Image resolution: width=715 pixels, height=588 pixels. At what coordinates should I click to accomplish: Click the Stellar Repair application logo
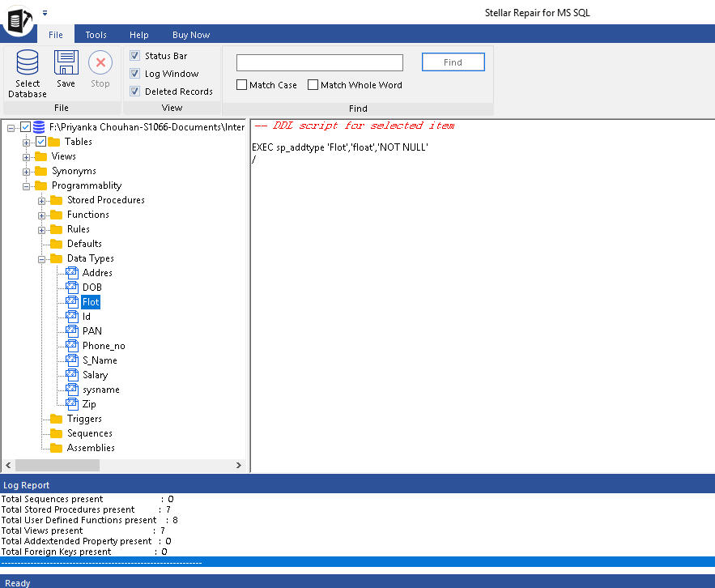click(x=19, y=20)
